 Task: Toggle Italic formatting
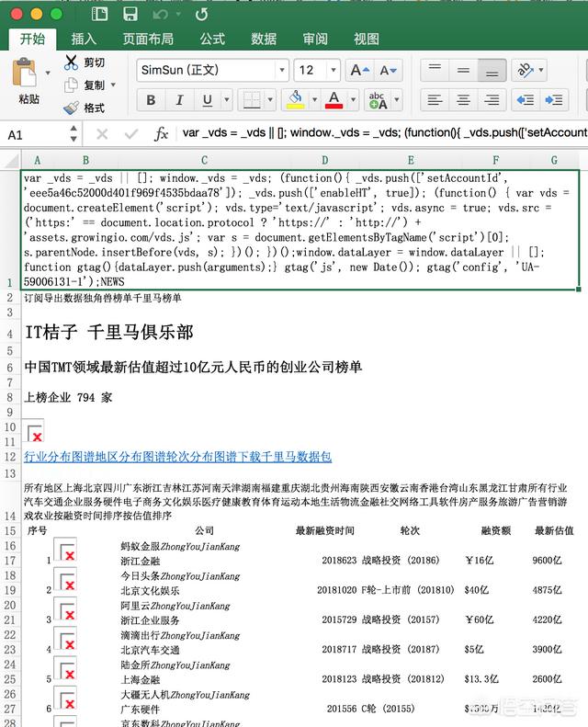(180, 99)
